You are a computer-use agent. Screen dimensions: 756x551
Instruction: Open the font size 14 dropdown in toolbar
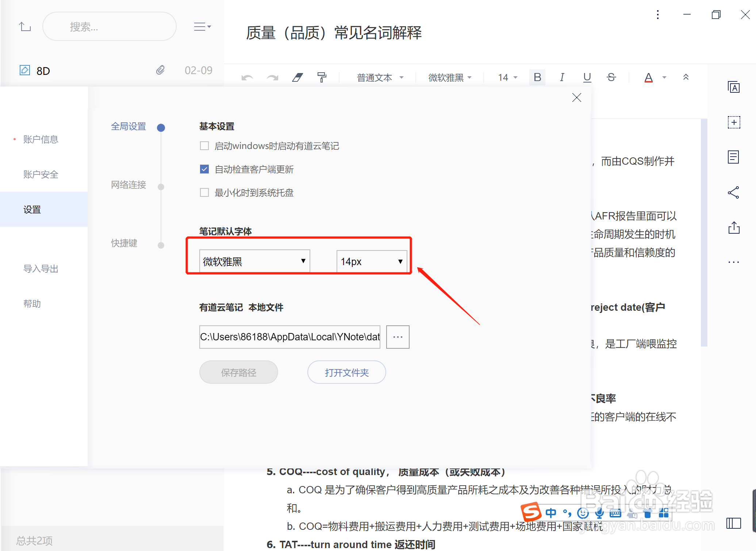507,77
